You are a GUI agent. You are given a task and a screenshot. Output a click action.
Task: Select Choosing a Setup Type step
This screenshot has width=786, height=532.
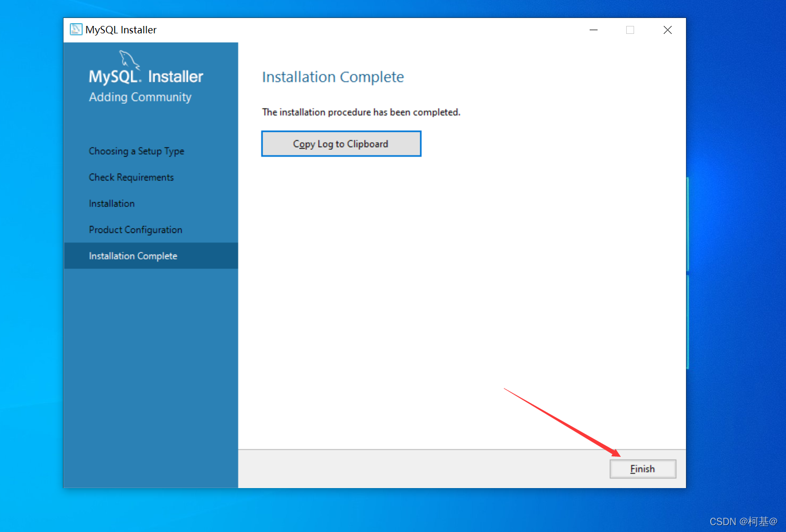137,151
